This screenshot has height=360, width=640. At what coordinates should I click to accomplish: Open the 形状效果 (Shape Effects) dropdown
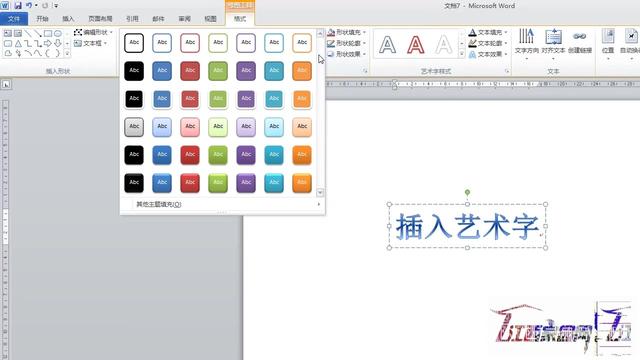347,54
